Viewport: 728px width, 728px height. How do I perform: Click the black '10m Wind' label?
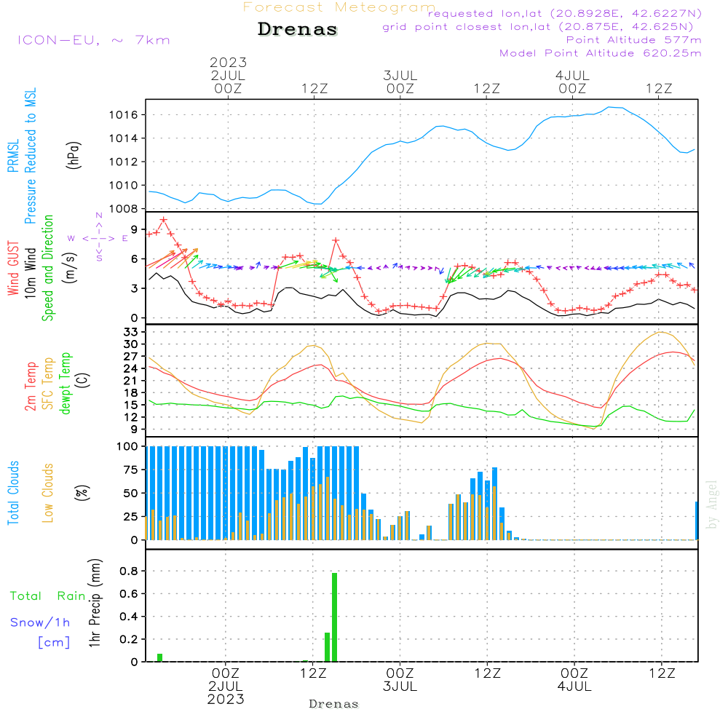point(30,272)
